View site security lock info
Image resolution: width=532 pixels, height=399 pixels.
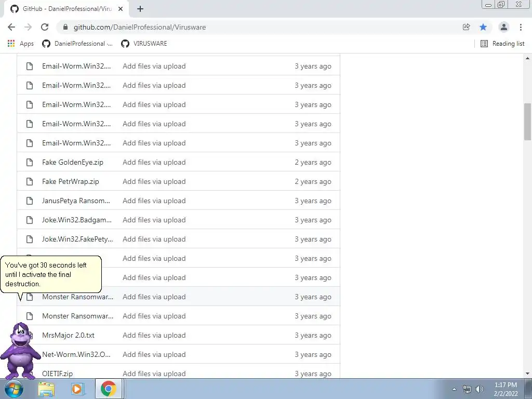pos(66,27)
